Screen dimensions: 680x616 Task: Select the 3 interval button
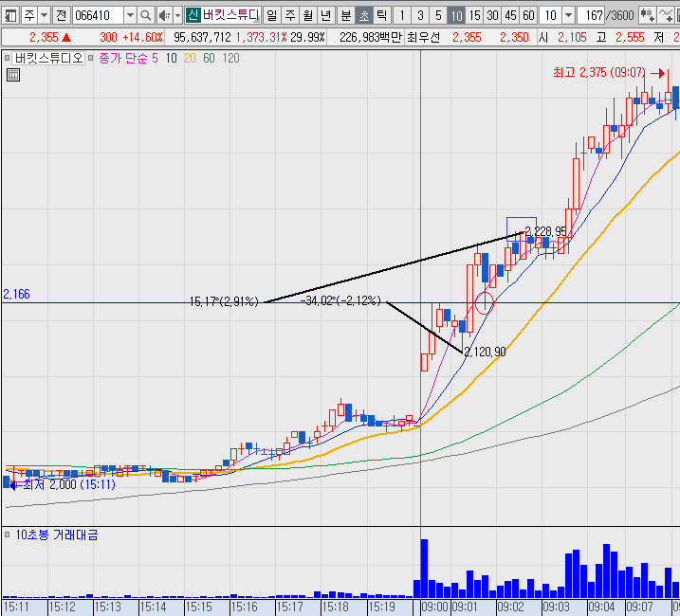pos(420,16)
